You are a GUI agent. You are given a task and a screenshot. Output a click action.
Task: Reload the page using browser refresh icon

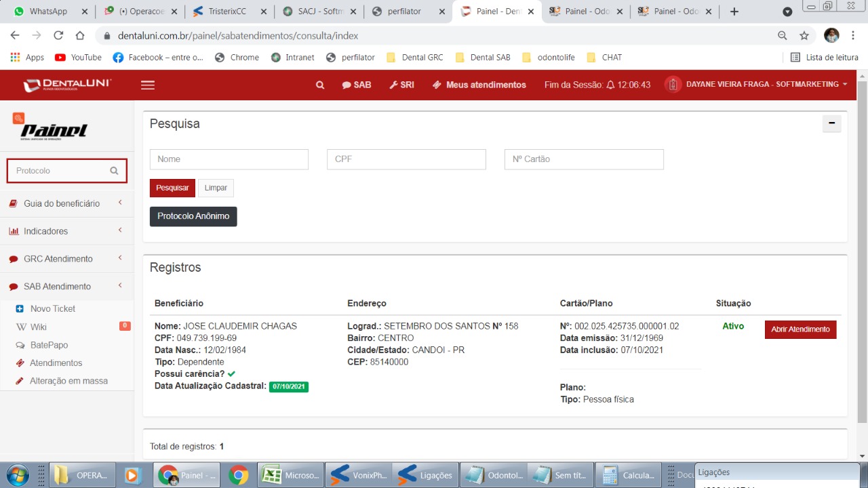(x=58, y=35)
